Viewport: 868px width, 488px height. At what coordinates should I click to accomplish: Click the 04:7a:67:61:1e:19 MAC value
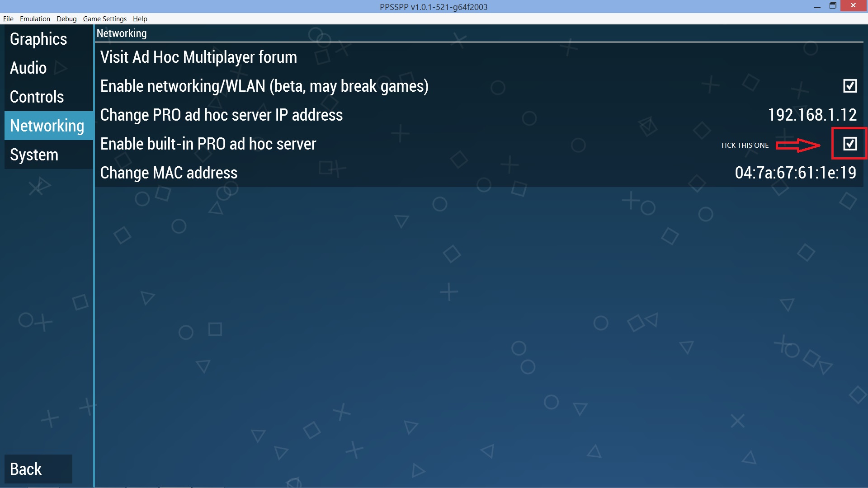click(x=795, y=173)
